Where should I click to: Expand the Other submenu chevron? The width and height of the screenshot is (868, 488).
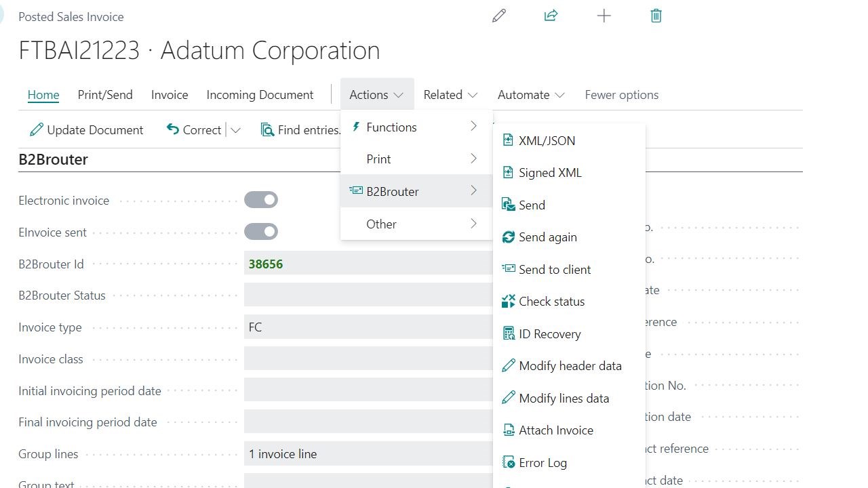(473, 223)
